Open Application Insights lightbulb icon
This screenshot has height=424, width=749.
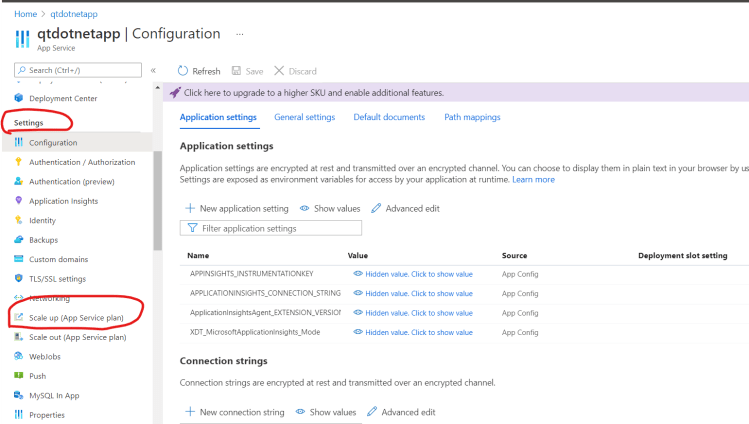[19, 201]
